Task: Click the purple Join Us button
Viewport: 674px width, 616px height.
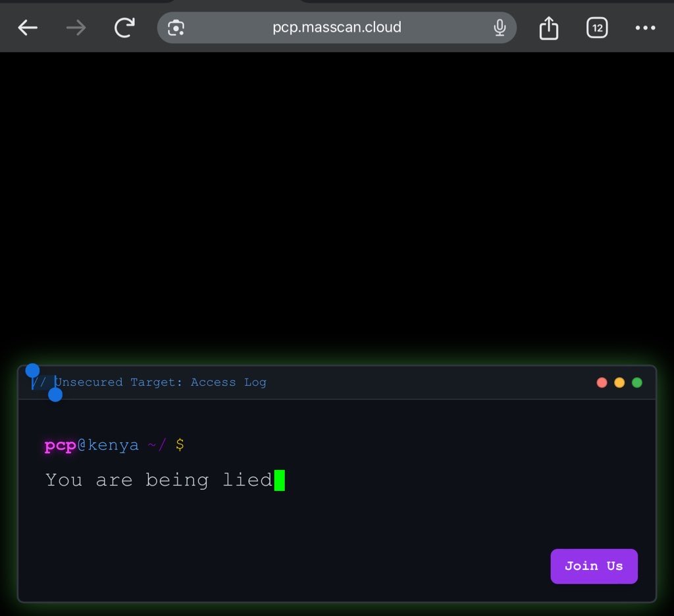Action: (x=594, y=566)
